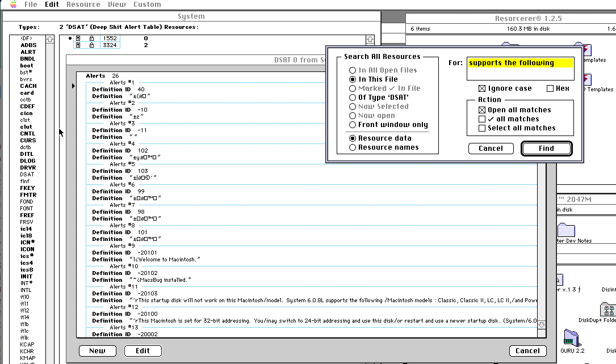The height and width of the screenshot is (364, 616).
Task: Select resource size 3324 in the DSAT list
Action: [110, 45]
